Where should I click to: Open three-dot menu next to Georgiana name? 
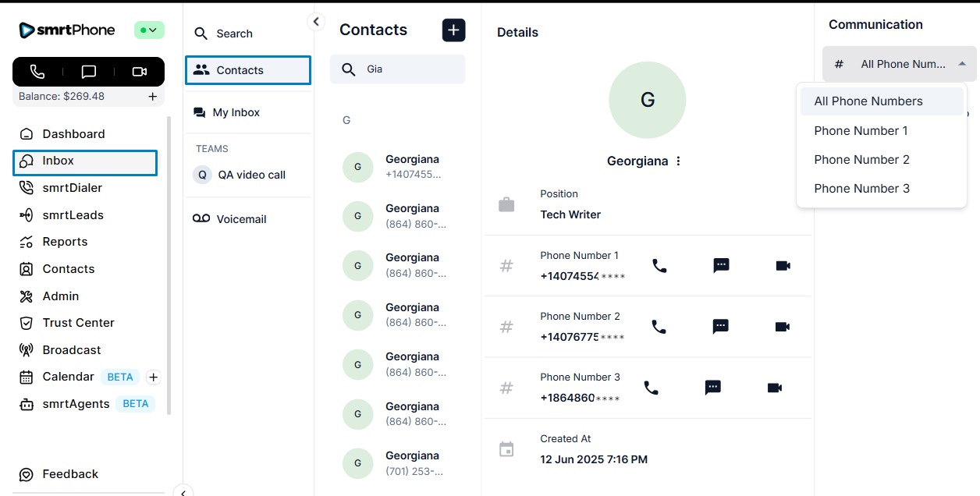(x=678, y=161)
